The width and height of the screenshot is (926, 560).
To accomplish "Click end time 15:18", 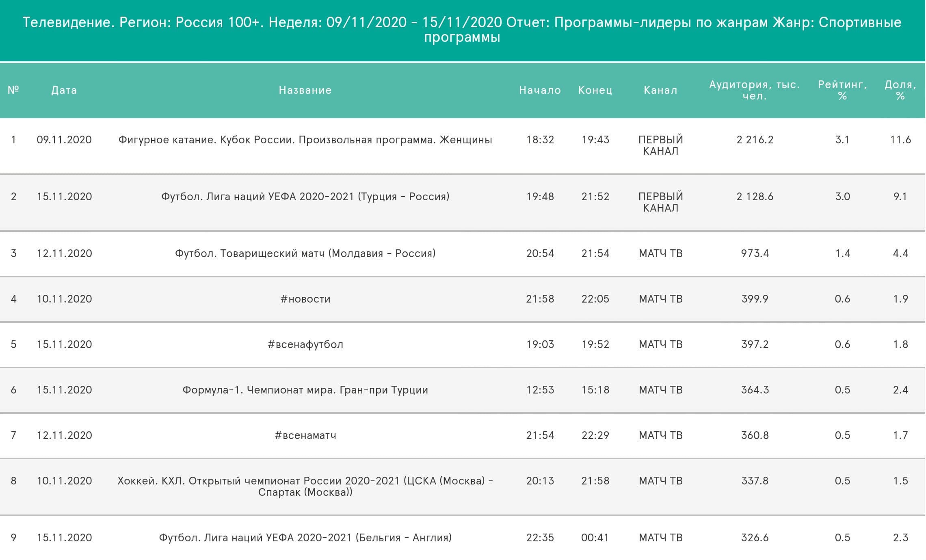I will [x=595, y=390].
